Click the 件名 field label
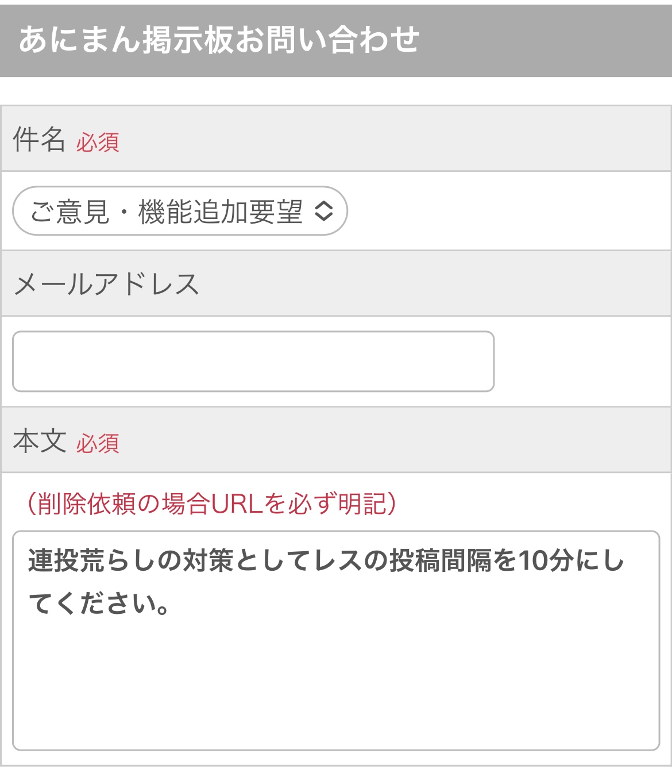This screenshot has height=784, width=672. [39, 140]
